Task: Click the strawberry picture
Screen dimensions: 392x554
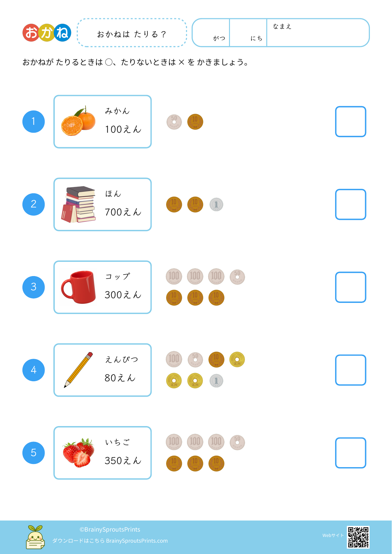Action: tap(79, 453)
